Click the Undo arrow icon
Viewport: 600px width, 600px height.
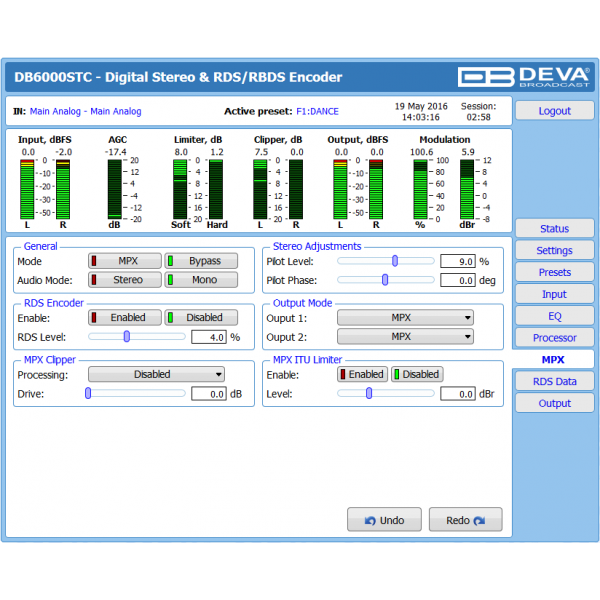[370, 520]
